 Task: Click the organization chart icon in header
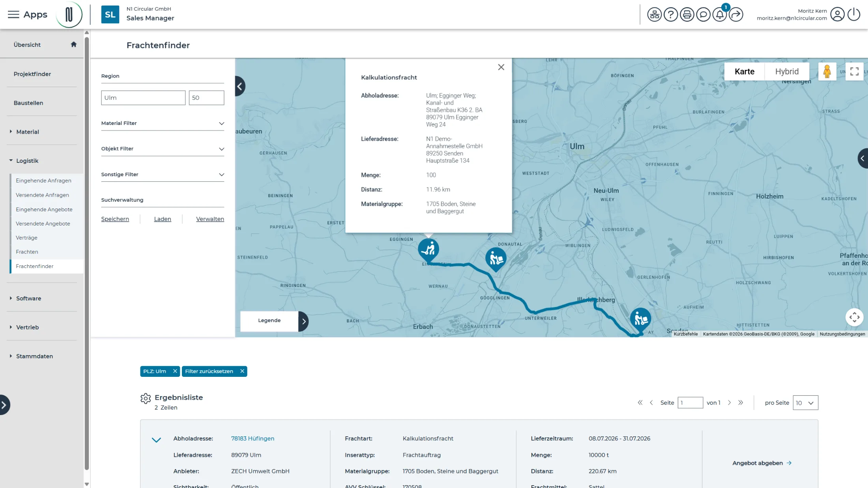[654, 15]
